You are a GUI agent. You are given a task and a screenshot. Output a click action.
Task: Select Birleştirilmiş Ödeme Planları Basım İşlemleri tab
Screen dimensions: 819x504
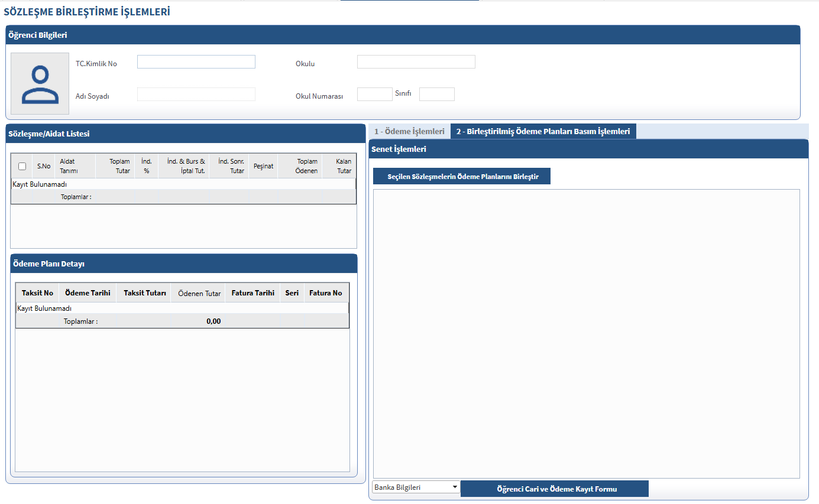pos(543,132)
